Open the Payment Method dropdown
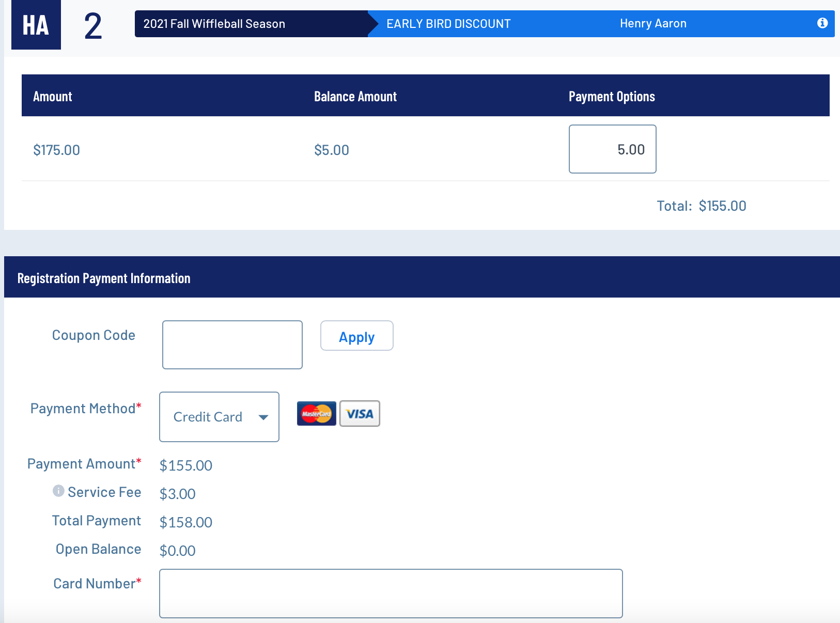 point(219,417)
